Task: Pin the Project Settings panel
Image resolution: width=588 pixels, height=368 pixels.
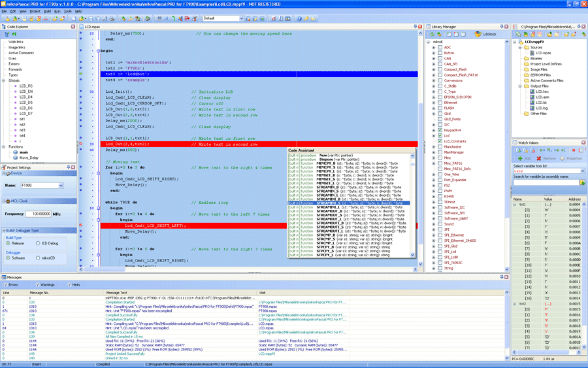Action: tap(68, 167)
